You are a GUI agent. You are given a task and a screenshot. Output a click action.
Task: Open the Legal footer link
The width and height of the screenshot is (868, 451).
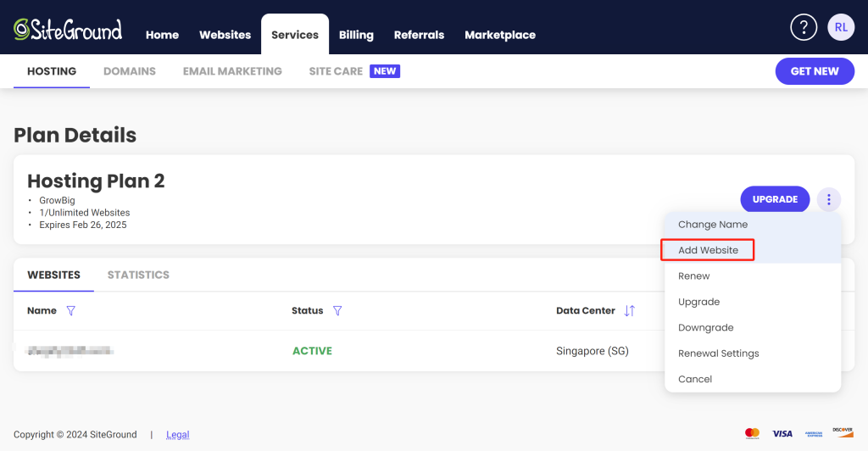pyautogui.click(x=178, y=434)
